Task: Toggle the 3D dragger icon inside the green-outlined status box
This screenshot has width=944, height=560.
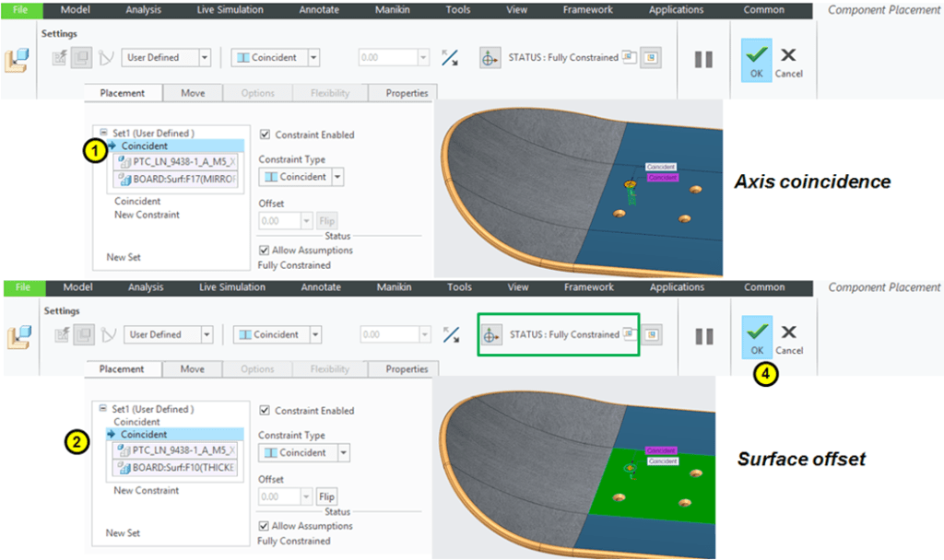Action: point(490,335)
